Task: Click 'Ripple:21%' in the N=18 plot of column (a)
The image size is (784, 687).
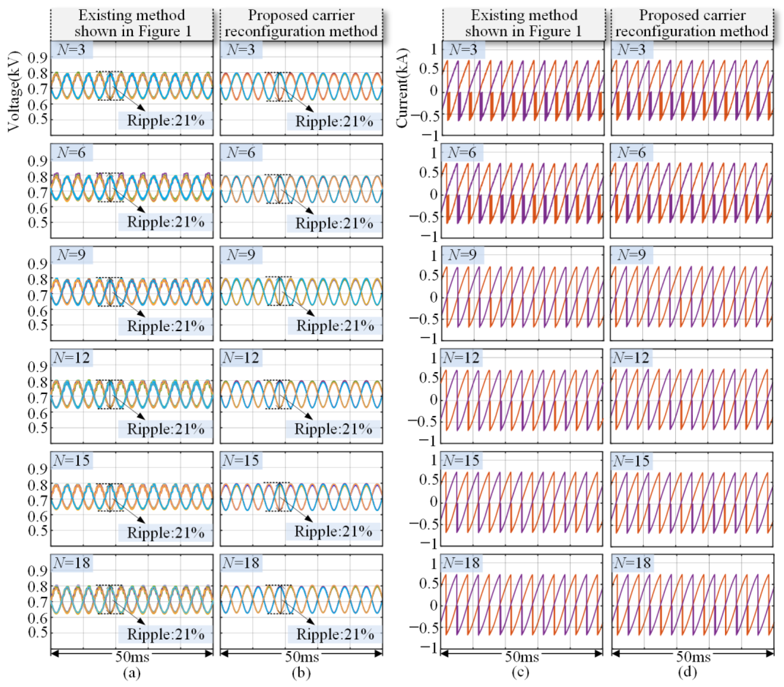Action: click(166, 634)
